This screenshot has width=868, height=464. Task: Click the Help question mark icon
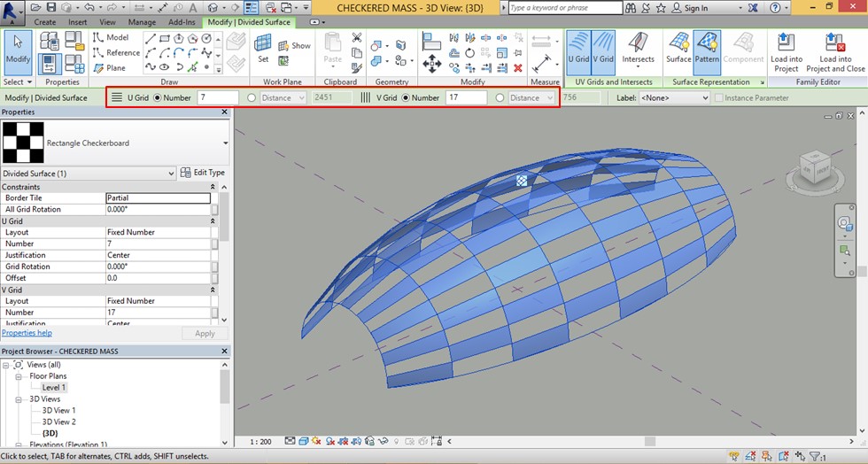click(775, 8)
